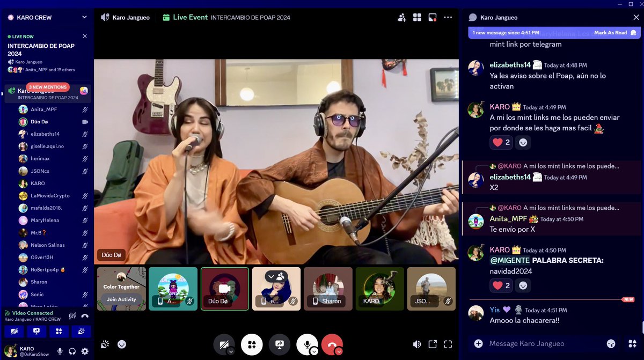Viewport: 644px width, 360px height.
Task: Select JSONcs in member list
Action: pos(54,171)
